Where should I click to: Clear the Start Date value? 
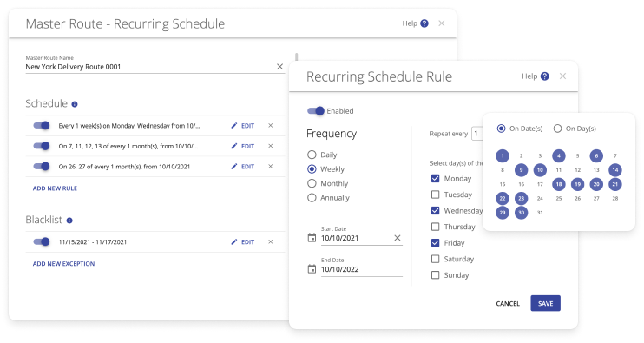pyautogui.click(x=398, y=238)
